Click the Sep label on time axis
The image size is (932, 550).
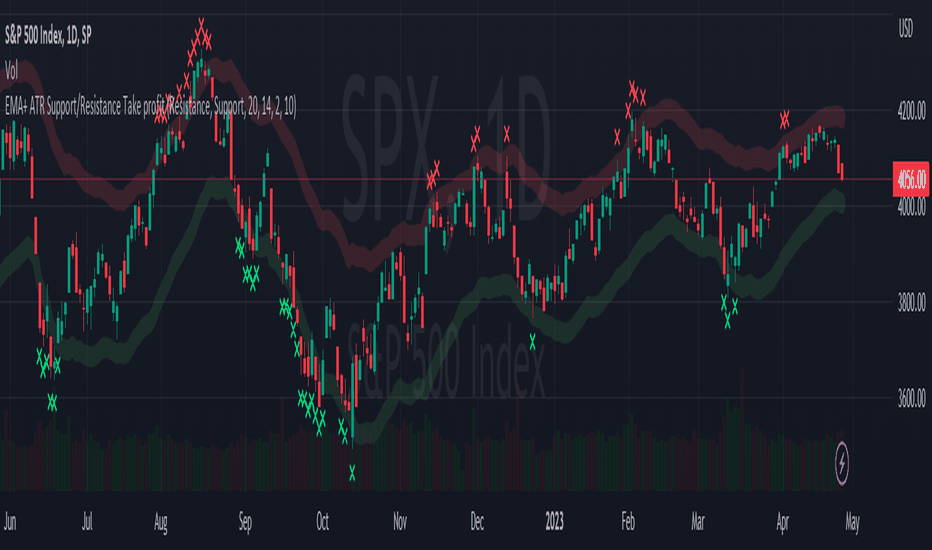pos(245,522)
